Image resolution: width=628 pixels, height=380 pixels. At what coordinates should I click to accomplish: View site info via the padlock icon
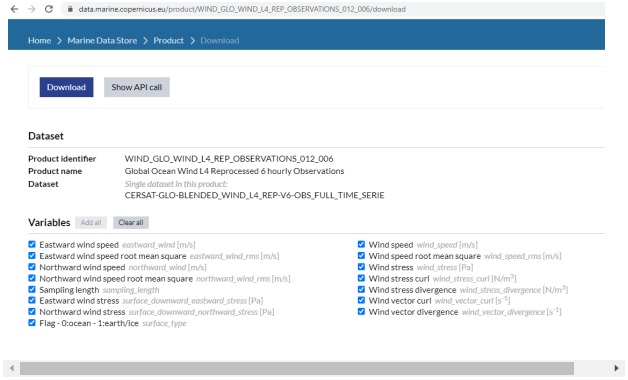(x=70, y=9)
